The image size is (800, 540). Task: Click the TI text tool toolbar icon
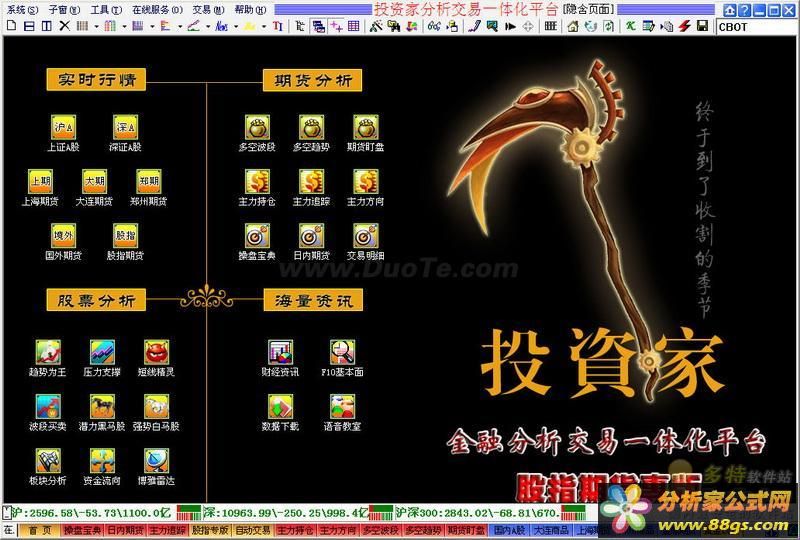click(278, 26)
